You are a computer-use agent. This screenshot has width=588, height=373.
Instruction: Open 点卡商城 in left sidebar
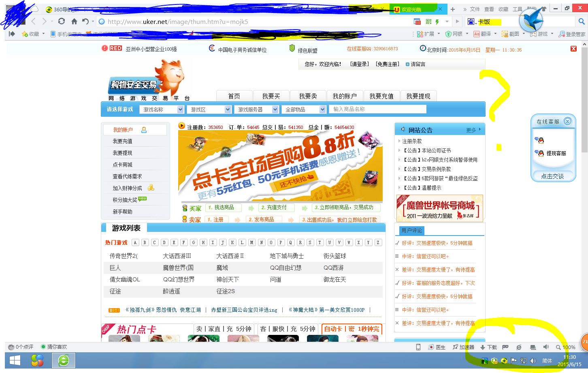point(123,165)
